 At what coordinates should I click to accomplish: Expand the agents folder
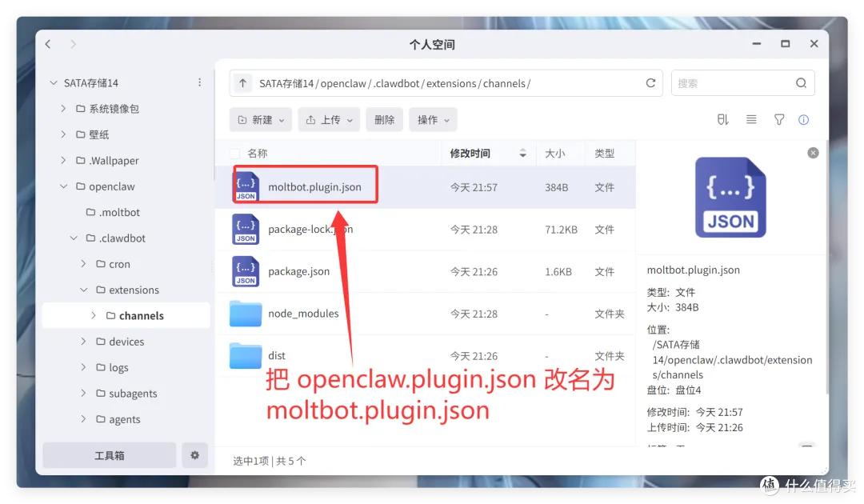coord(84,419)
